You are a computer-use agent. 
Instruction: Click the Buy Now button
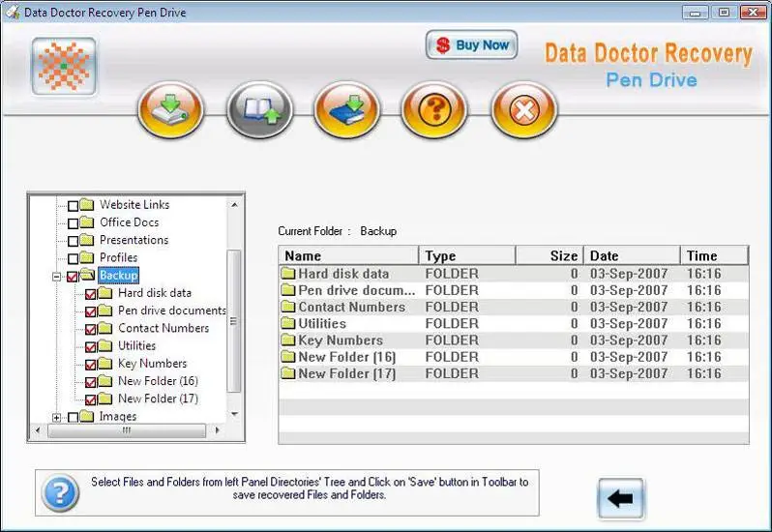coord(471,44)
